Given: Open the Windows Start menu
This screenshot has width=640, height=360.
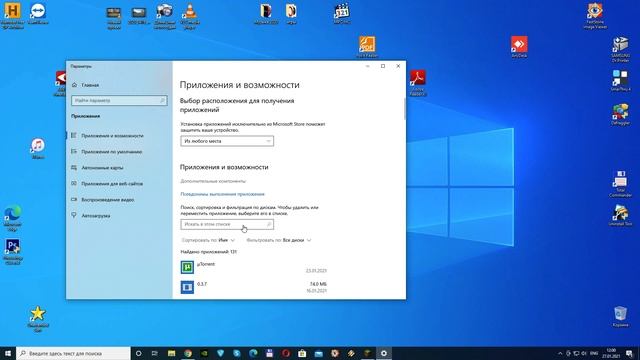Looking at the screenshot, I should click(x=8, y=353).
